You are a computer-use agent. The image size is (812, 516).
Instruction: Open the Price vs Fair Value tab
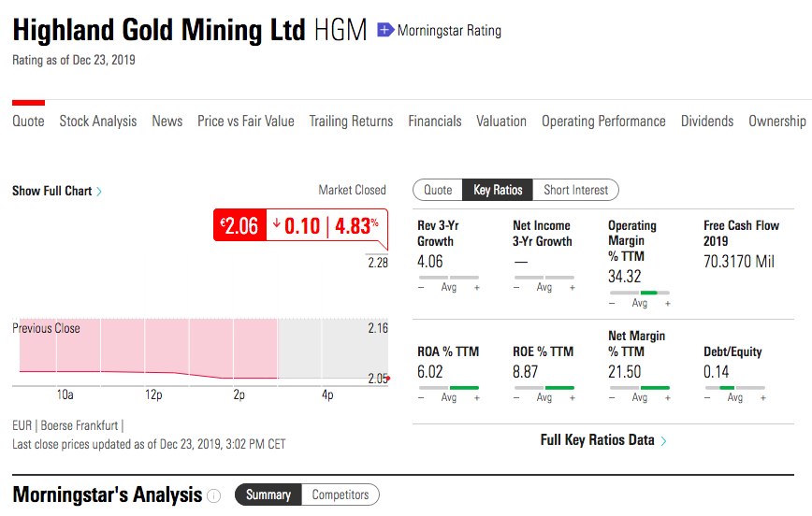[246, 122]
